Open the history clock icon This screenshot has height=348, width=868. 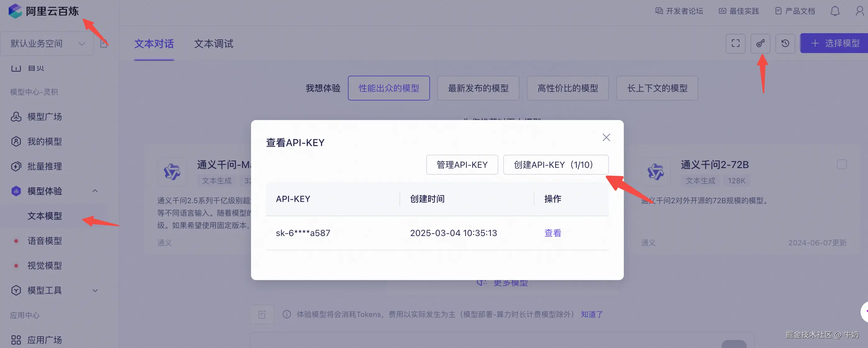point(785,43)
